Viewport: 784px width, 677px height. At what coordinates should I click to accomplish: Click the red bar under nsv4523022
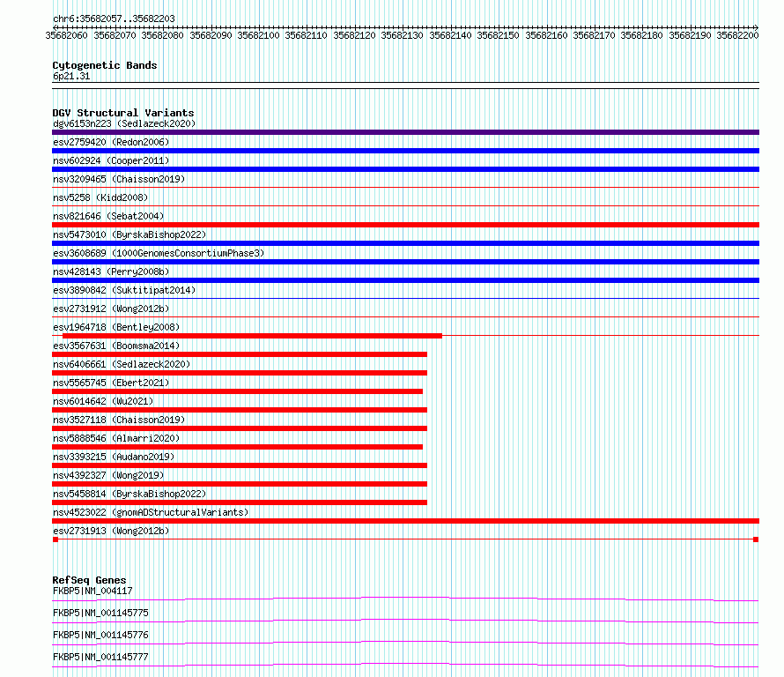(405, 521)
